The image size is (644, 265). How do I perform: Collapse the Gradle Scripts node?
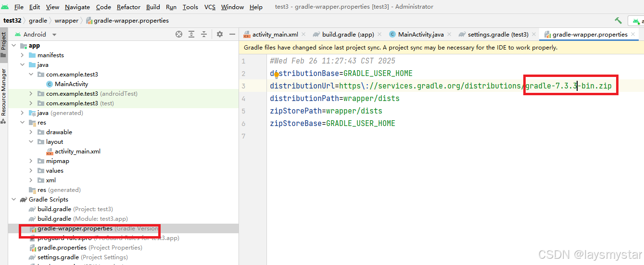click(13, 200)
